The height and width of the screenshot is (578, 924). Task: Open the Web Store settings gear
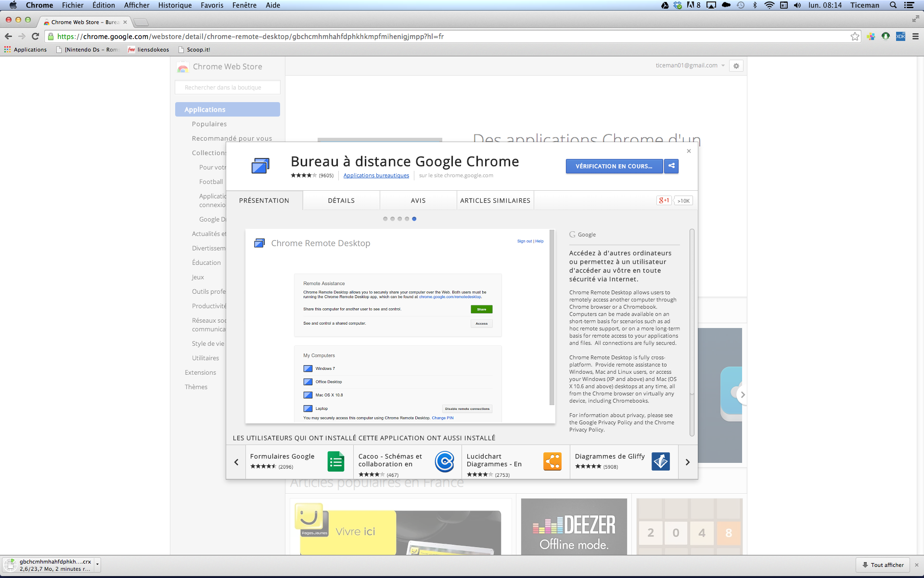click(x=736, y=66)
